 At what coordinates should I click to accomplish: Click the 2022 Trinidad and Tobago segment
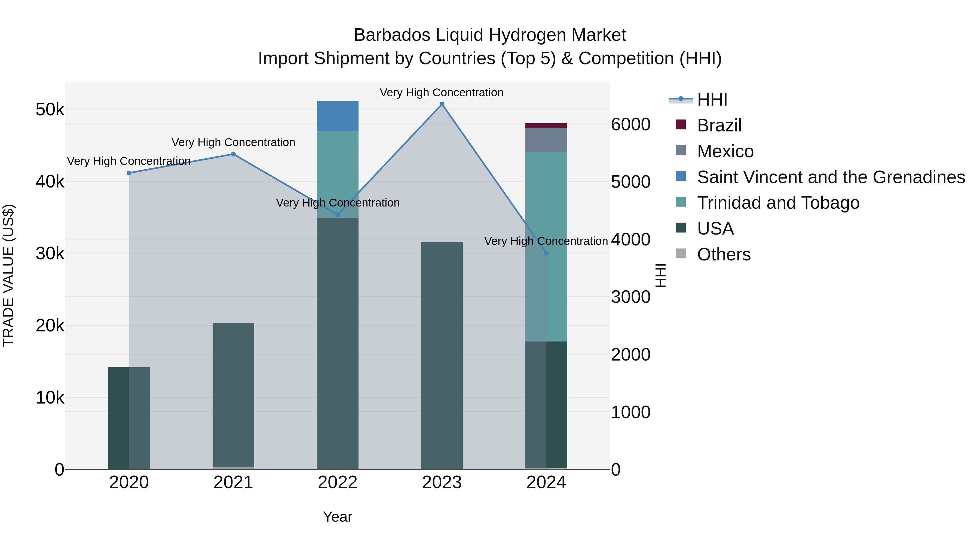pyautogui.click(x=338, y=174)
